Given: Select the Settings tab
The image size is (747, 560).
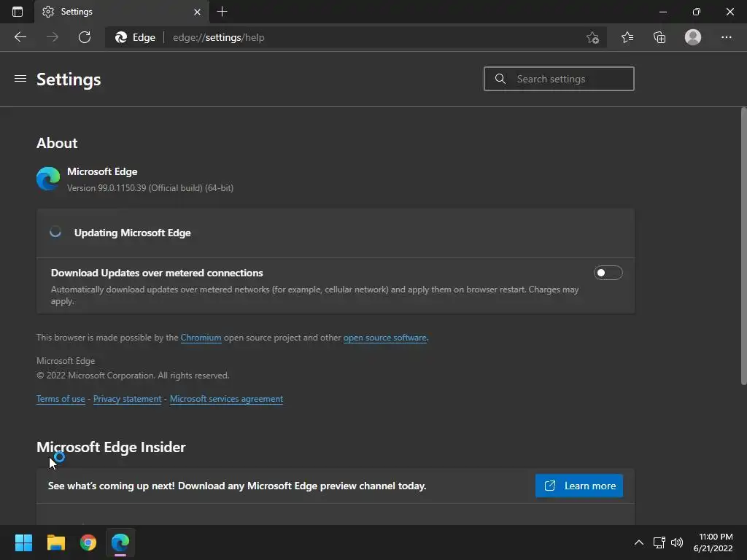Looking at the screenshot, I should (x=122, y=12).
